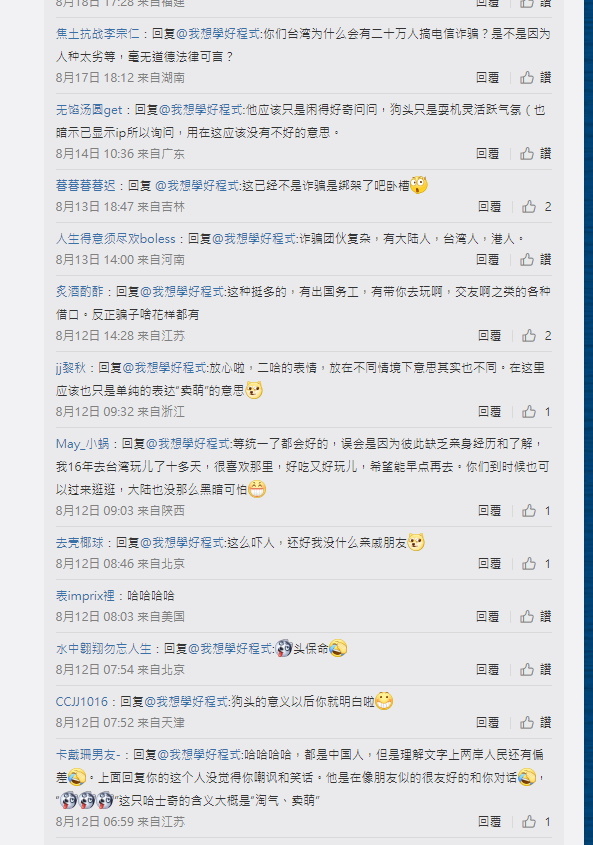Click the like icon on jj黎秋's comment

point(529,412)
